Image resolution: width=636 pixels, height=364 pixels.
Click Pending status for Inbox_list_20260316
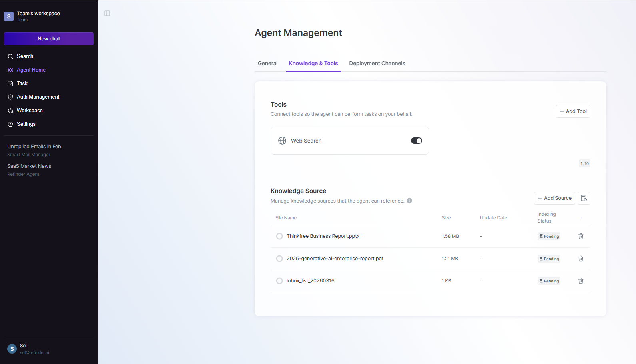point(549,281)
